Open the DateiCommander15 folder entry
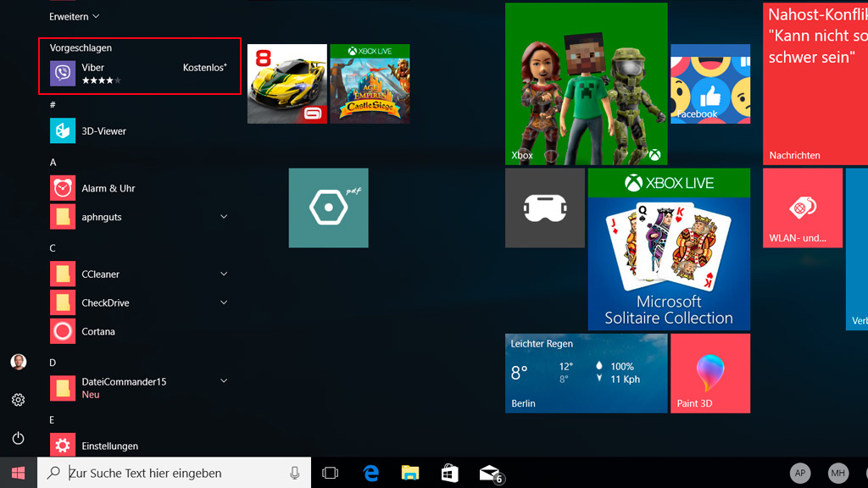The height and width of the screenshot is (488, 868). point(138,388)
